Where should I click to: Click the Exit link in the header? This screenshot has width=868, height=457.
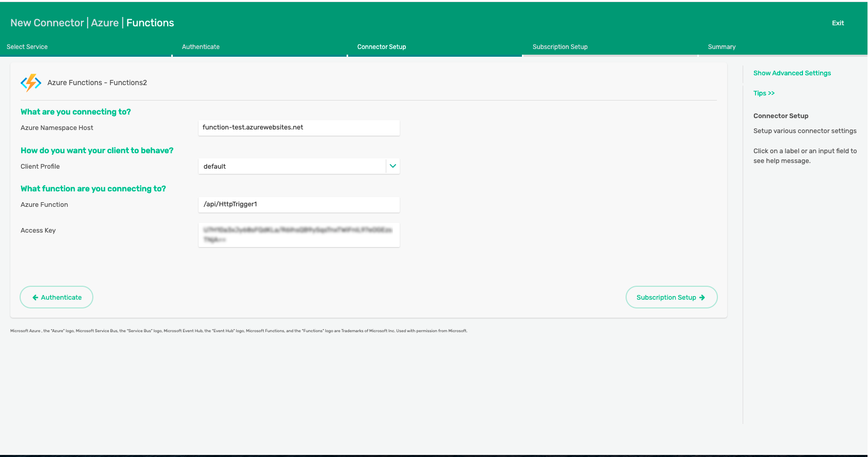(x=838, y=23)
